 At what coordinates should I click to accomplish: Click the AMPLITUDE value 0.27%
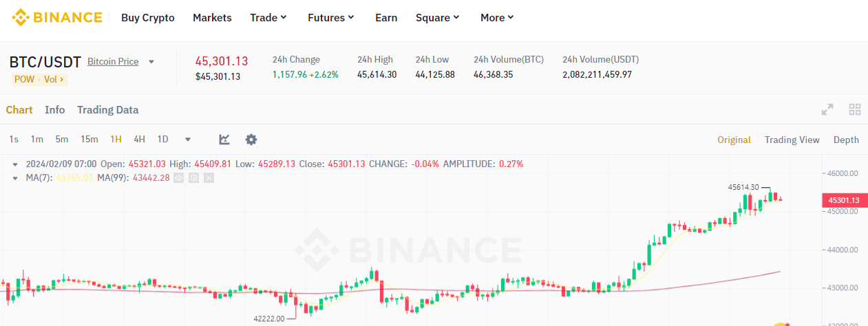click(x=511, y=164)
